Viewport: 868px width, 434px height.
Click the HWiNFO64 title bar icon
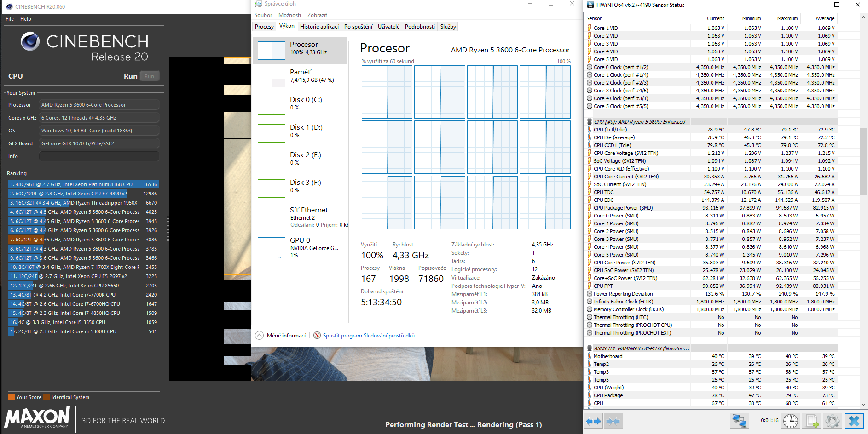point(590,5)
